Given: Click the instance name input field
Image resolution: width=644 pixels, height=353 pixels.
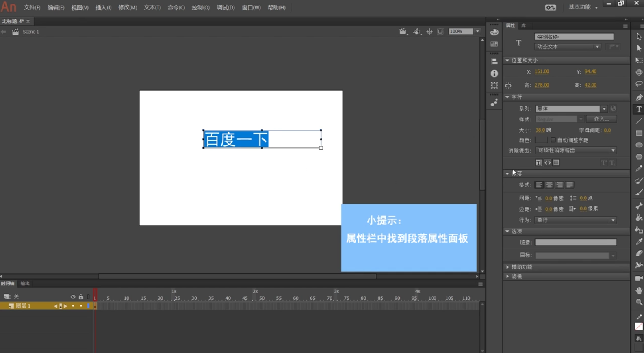Looking at the screenshot, I should tap(574, 37).
